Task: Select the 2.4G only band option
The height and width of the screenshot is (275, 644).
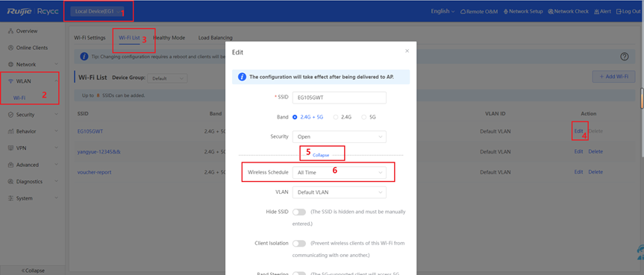Action: pos(342,117)
